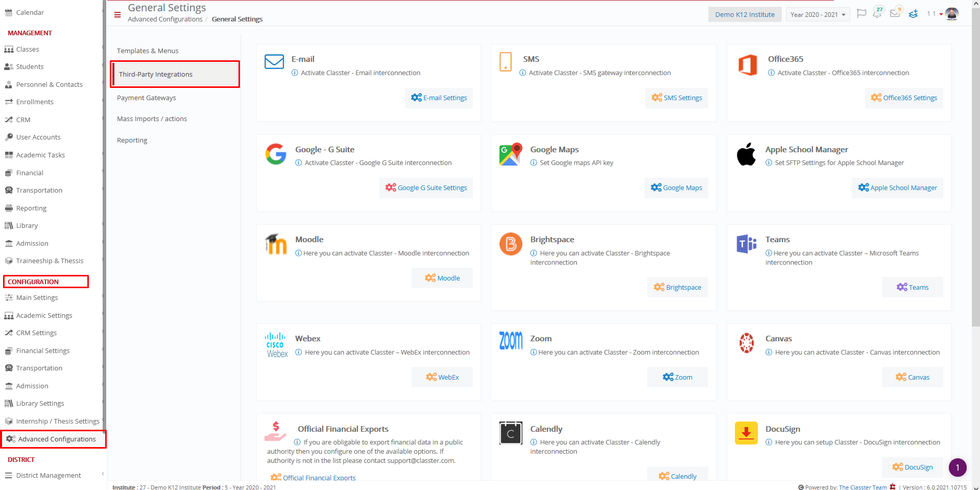This screenshot has width=980, height=490.
Task: Click the Calendly logo icon
Action: click(x=511, y=433)
